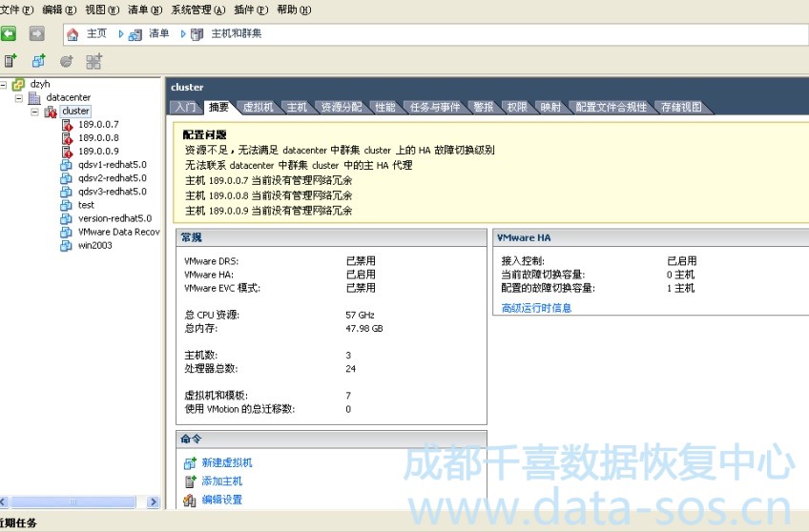Screen dimensions: 809x532
Task: Open the 插件(P) menu
Action: pos(251,10)
